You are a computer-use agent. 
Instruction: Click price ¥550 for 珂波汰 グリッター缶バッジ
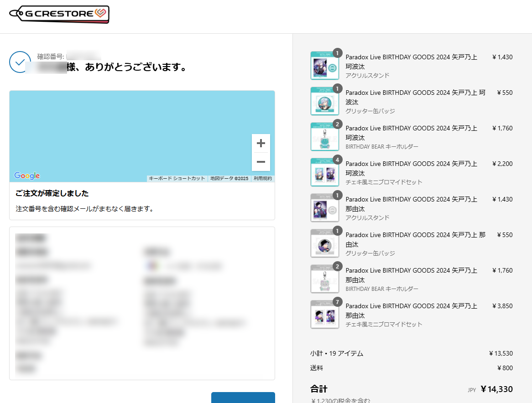coord(505,93)
